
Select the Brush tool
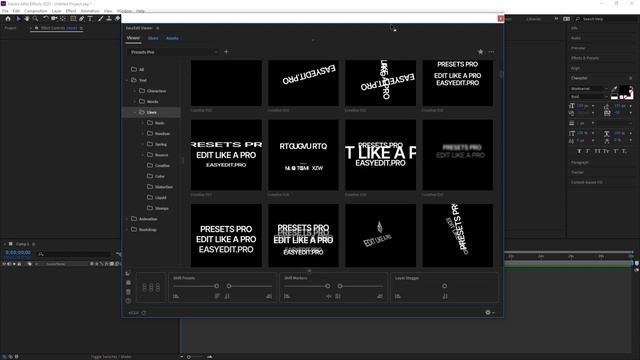coord(100,19)
